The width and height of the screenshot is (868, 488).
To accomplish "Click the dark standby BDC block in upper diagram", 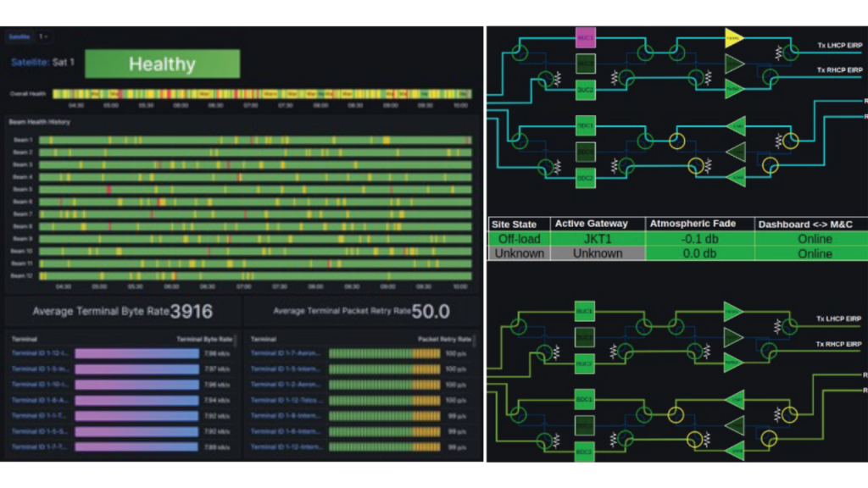I will click(x=585, y=152).
